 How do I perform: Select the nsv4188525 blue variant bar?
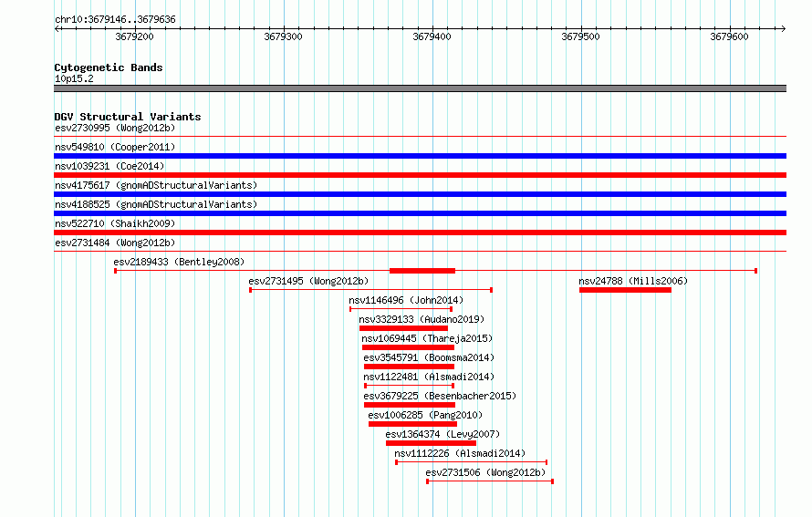pos(420,213)
